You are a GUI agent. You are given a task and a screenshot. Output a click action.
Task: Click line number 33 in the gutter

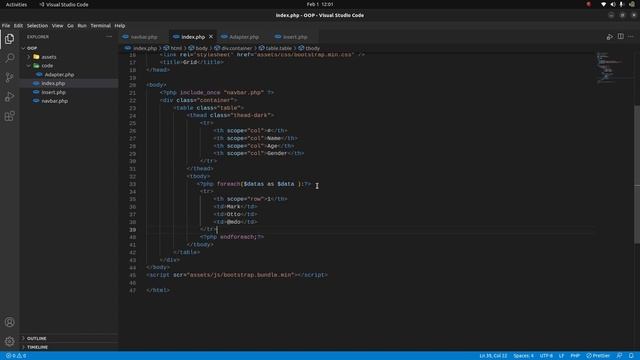[133, 184]
